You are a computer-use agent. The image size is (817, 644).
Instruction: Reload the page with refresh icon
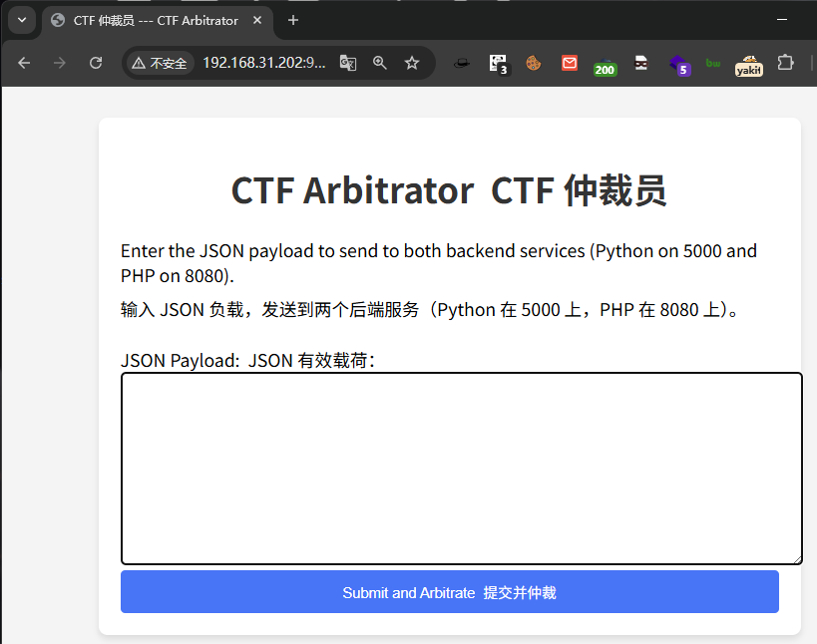point(96,63)
